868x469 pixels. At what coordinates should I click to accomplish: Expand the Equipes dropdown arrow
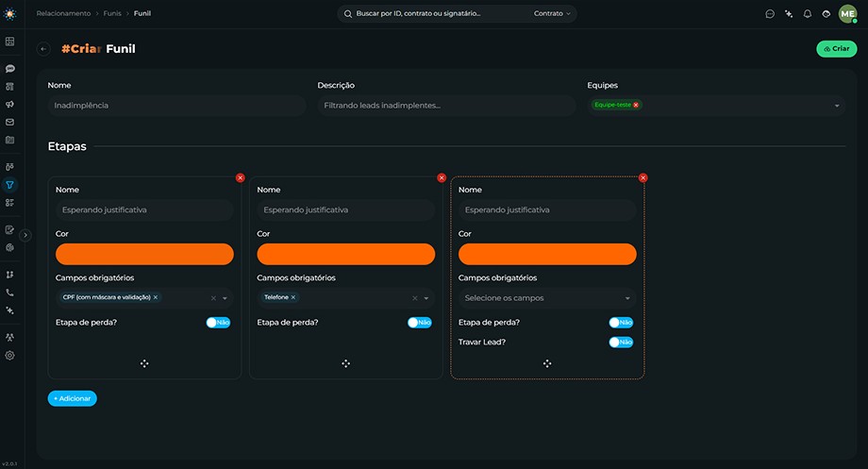click(837, 105)
